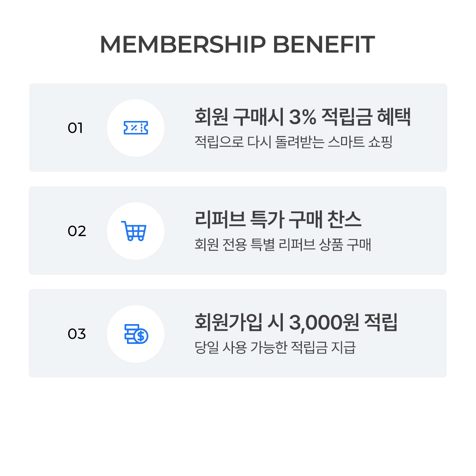Click the coin stack dollar icon
Screen dimensions: 476x476
coord(136,334)
